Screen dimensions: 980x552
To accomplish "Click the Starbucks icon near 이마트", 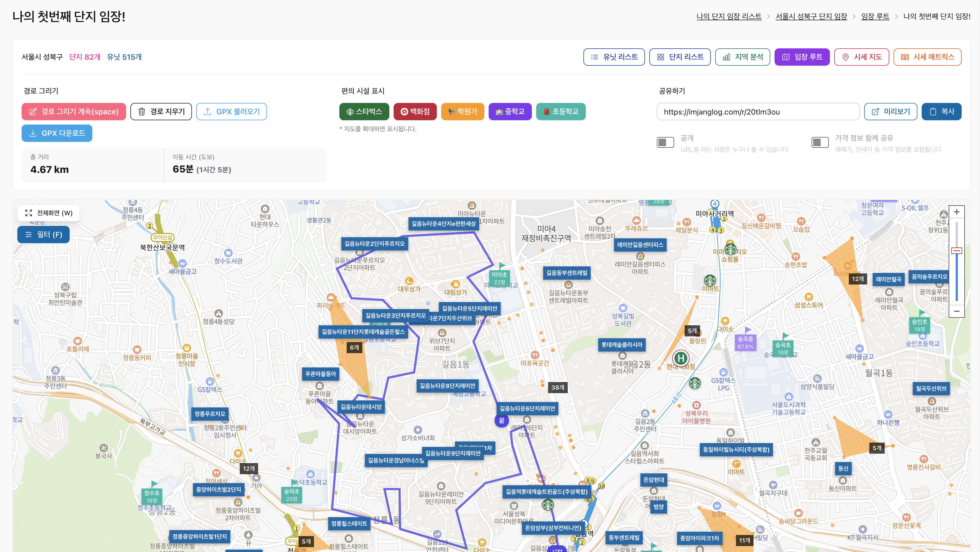I will point(709,280).
